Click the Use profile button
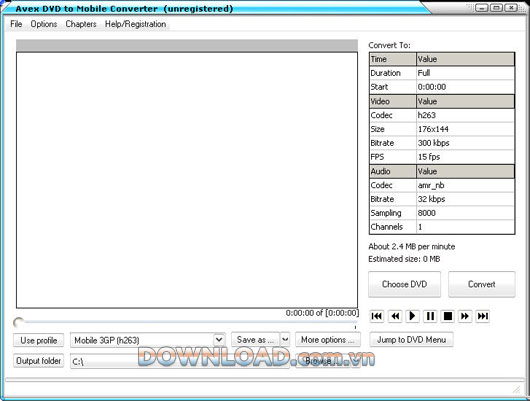 [x=39, y=340]
